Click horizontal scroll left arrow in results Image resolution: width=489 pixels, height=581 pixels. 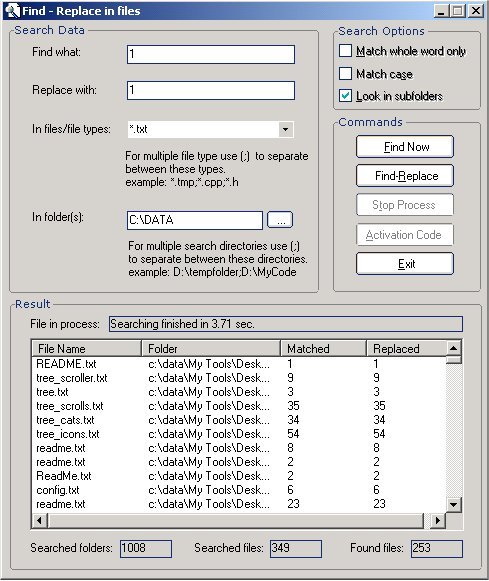click(39, 521)
